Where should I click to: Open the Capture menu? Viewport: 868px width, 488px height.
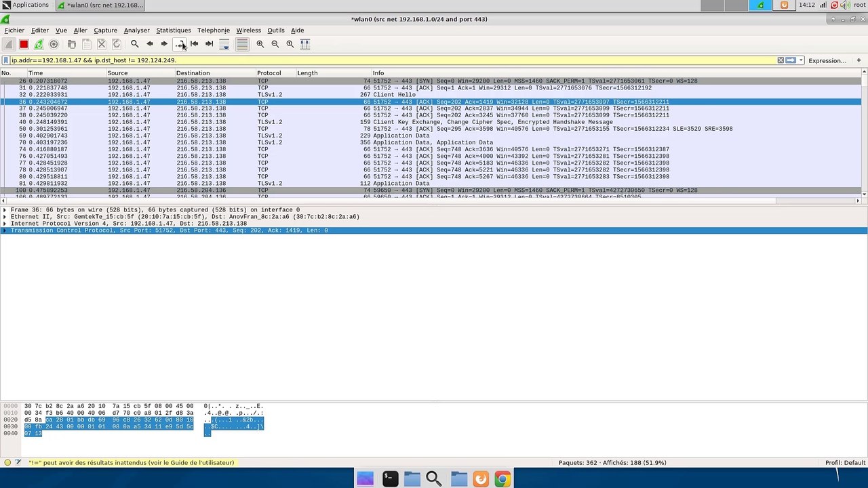pyautogui.click(x=105, y=30)
